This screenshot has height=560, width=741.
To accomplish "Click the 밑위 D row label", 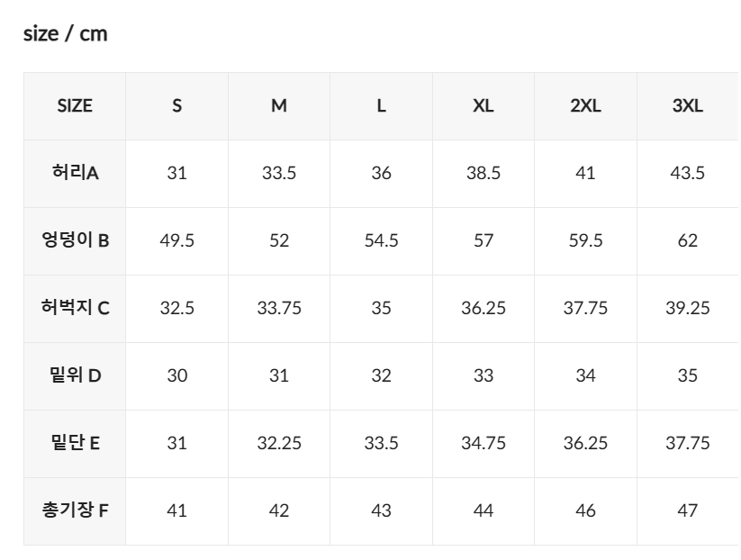I will tap(75, 376).
